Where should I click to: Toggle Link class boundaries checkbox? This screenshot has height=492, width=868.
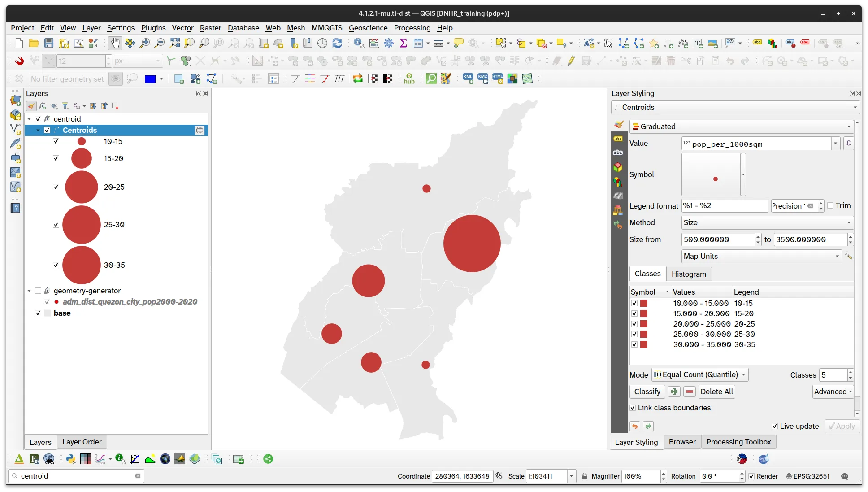coord(633,408)
